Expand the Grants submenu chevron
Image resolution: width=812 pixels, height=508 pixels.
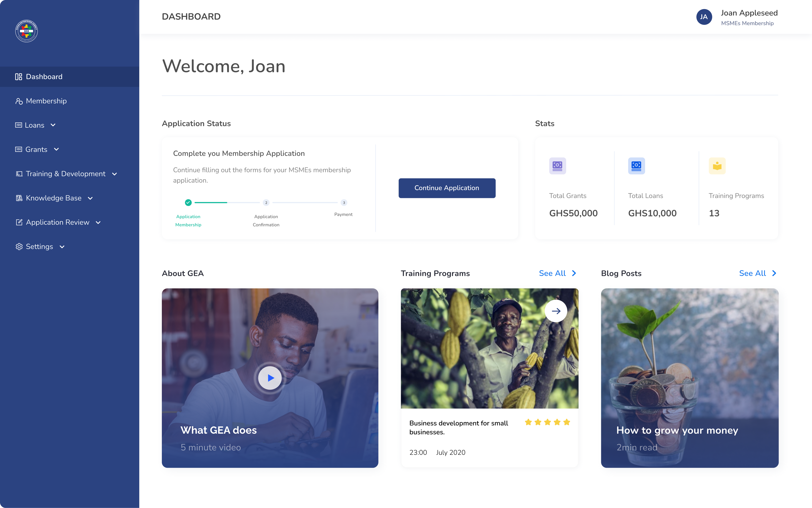56,149
